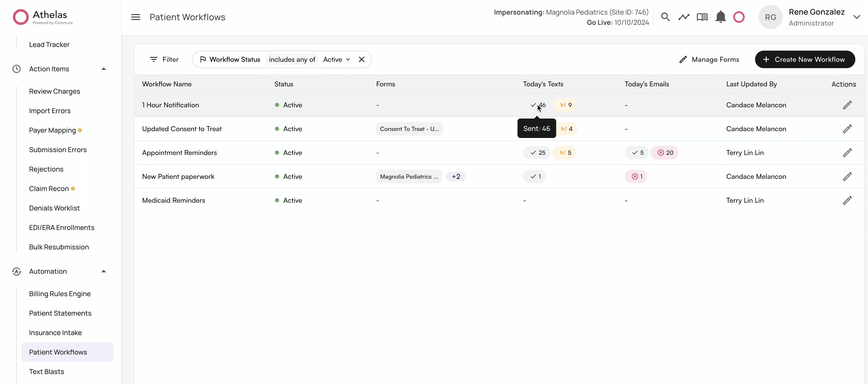Open the notifications bell
This screenshot has width=868, height=384.
(720, 17)
